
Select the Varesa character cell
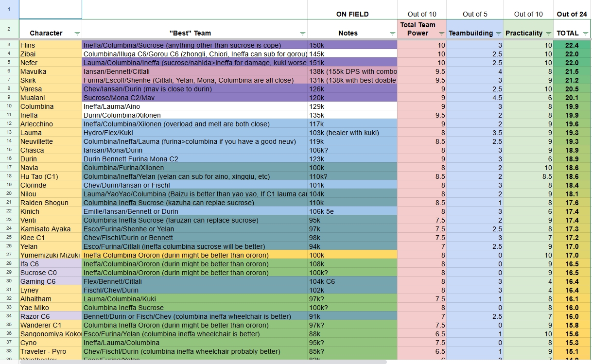point(51,89)
